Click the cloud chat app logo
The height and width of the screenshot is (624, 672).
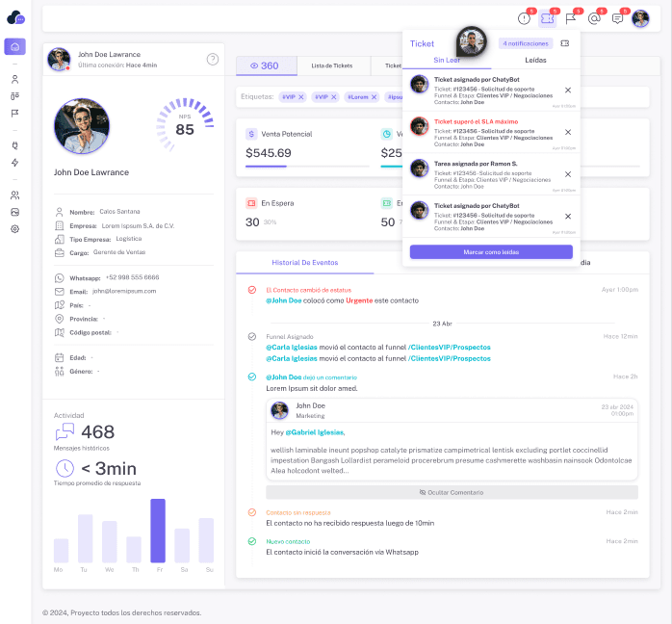click(15, 18)
